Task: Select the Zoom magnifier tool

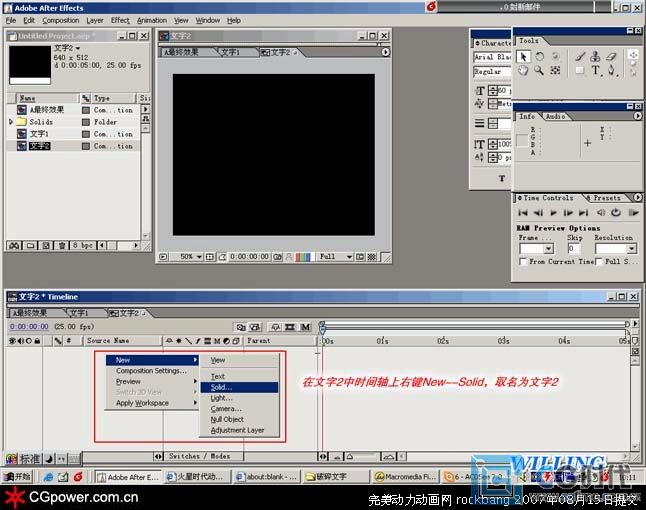Action: (539, 70)
